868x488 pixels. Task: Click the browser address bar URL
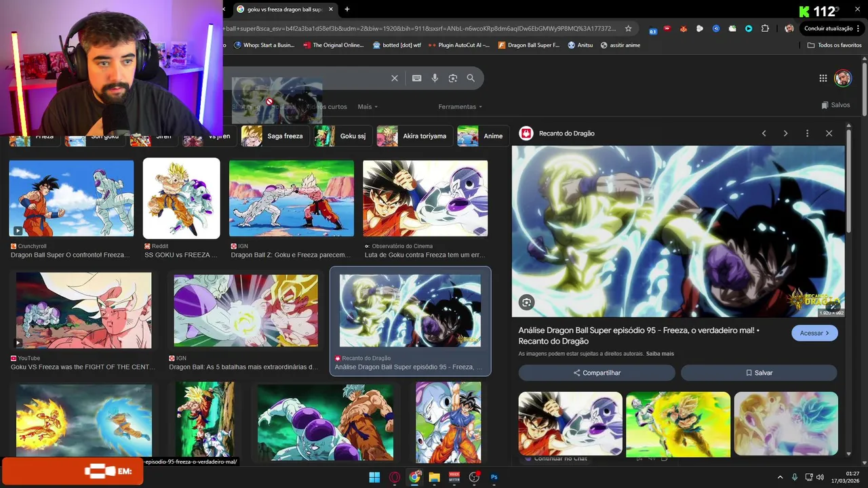420,28
